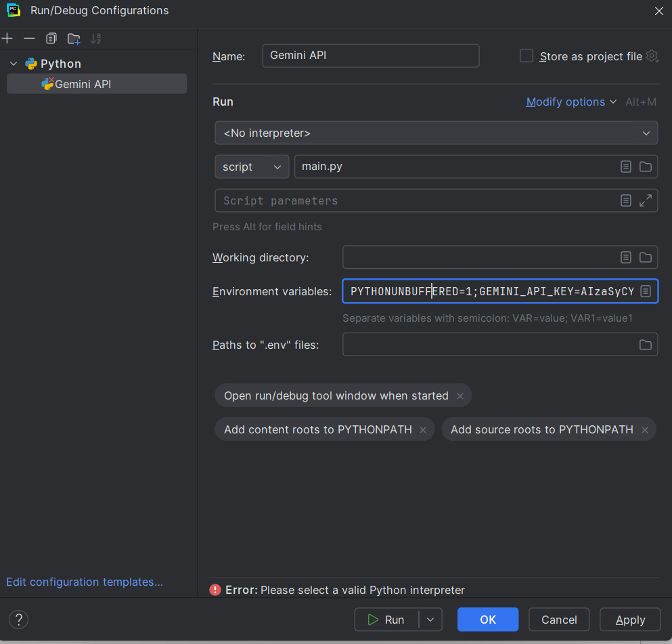
Task: Click the Paths to .env files label
Action: click(266, 345)
